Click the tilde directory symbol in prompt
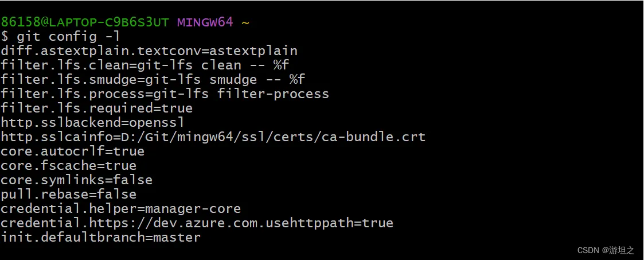 245,23
